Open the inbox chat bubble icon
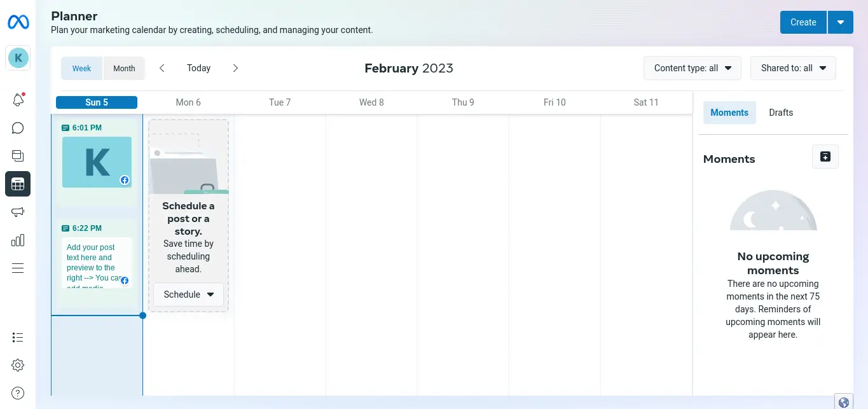The image size is (868, 409). coord(18,128)
